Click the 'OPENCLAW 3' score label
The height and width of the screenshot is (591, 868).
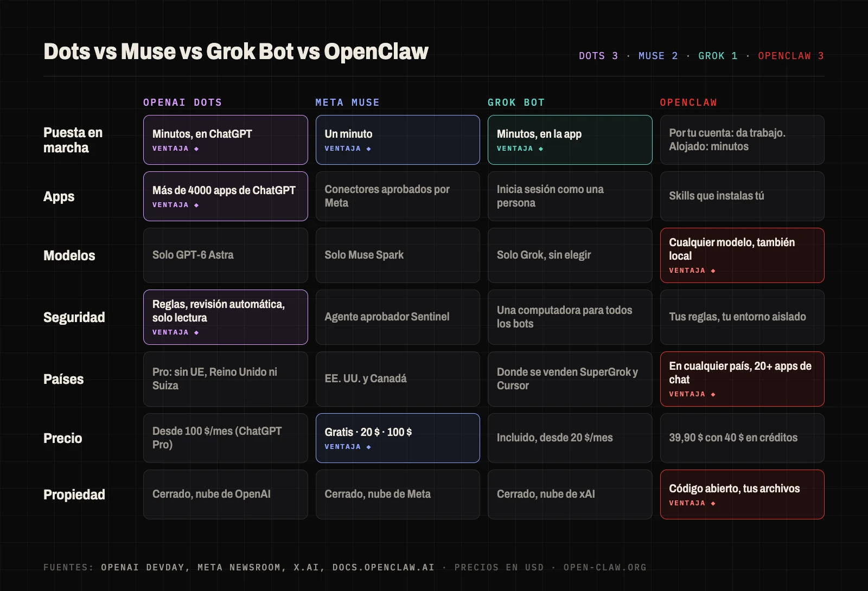click(791, 56)
